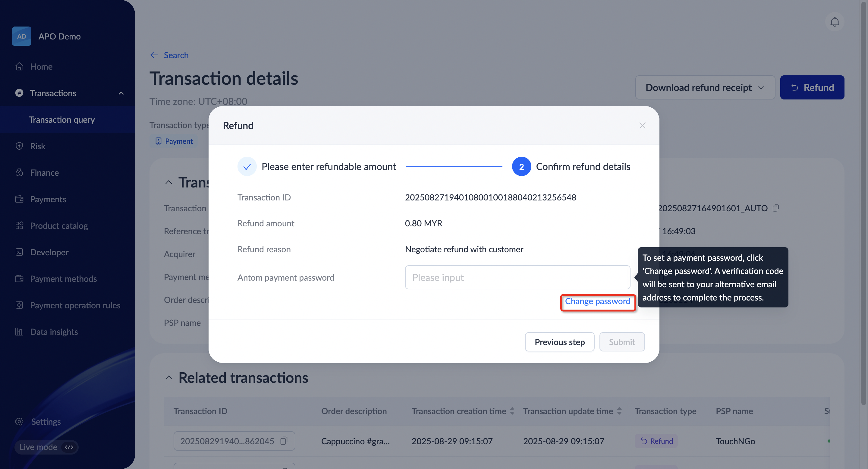
Task: Copy transaction ID 202508291940...862045
Action: click(x=284, y=441)
